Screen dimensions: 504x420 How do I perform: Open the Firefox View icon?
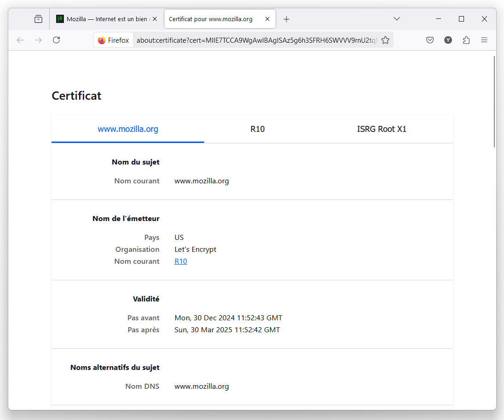[x=38, y=19]
